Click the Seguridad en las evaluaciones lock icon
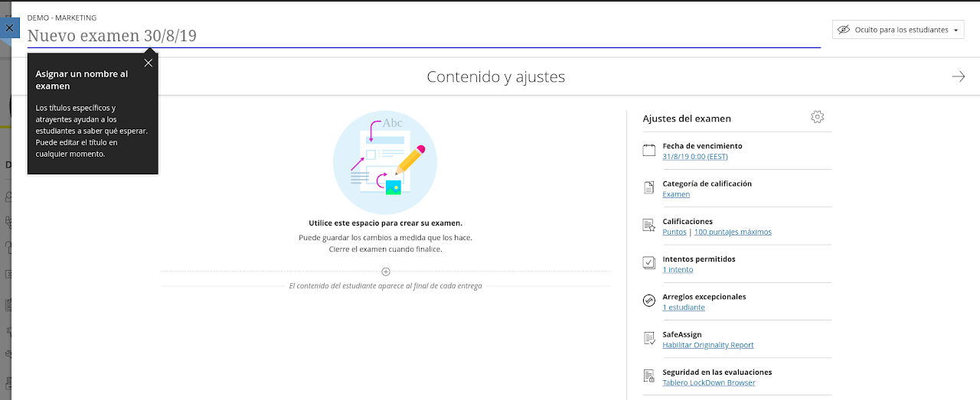The height and width of the screenshot is (400, 980). pyautogui.click(x=649, y=376)
